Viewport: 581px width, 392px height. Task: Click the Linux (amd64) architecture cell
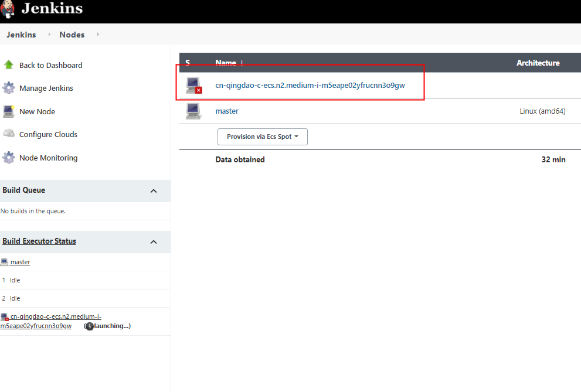pyautogui.click(x=542, y=111)
